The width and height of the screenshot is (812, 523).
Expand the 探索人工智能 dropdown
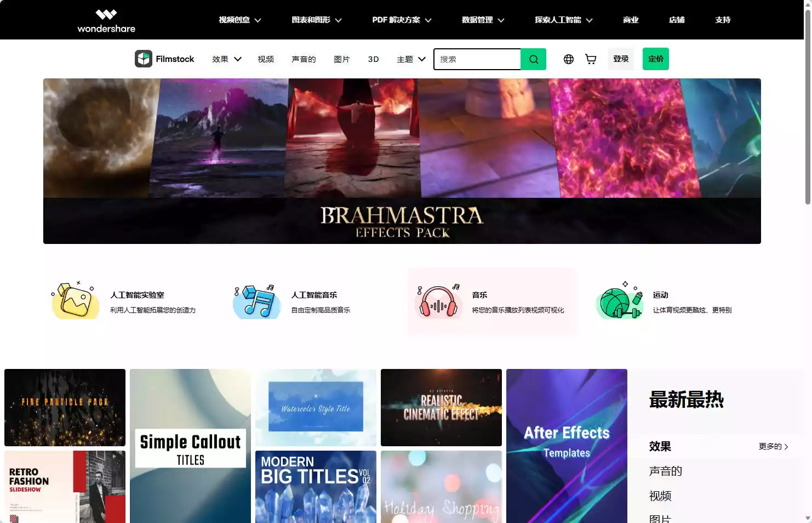click(x=564, y=20)
